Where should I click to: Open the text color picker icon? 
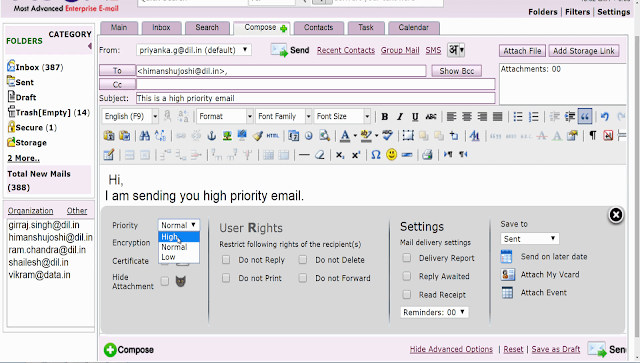[x=345, y=136]
